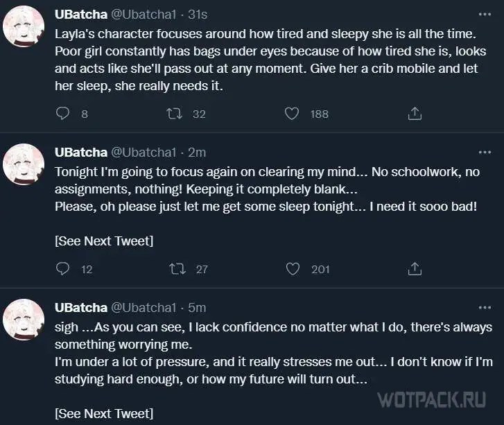Open UBatcha profile from the first tweet

80,15
